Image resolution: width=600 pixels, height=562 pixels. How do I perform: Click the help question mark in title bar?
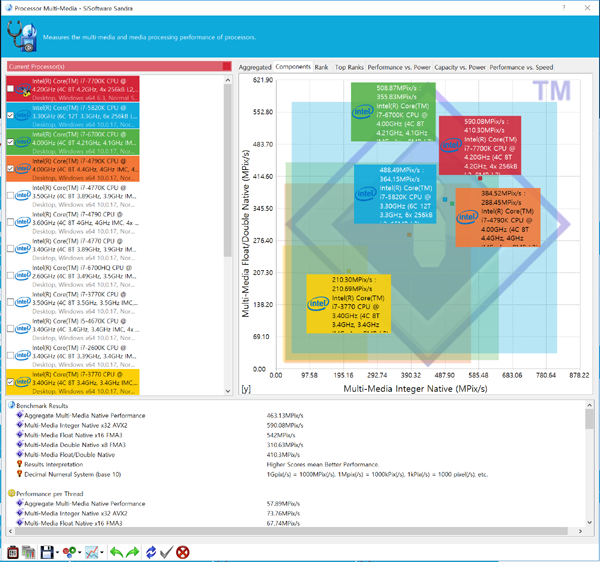tap(564, 8)
